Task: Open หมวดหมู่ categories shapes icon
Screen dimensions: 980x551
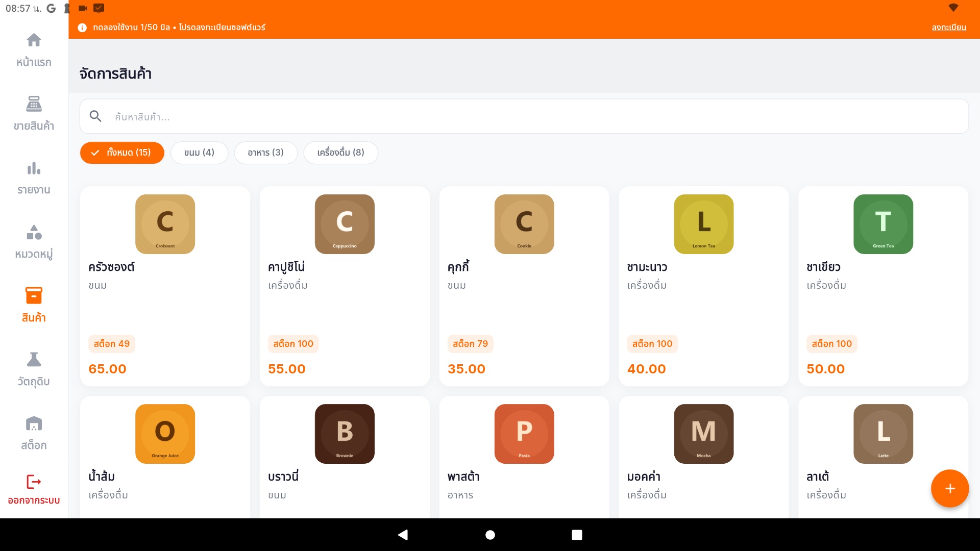Action: click(34, 232)
